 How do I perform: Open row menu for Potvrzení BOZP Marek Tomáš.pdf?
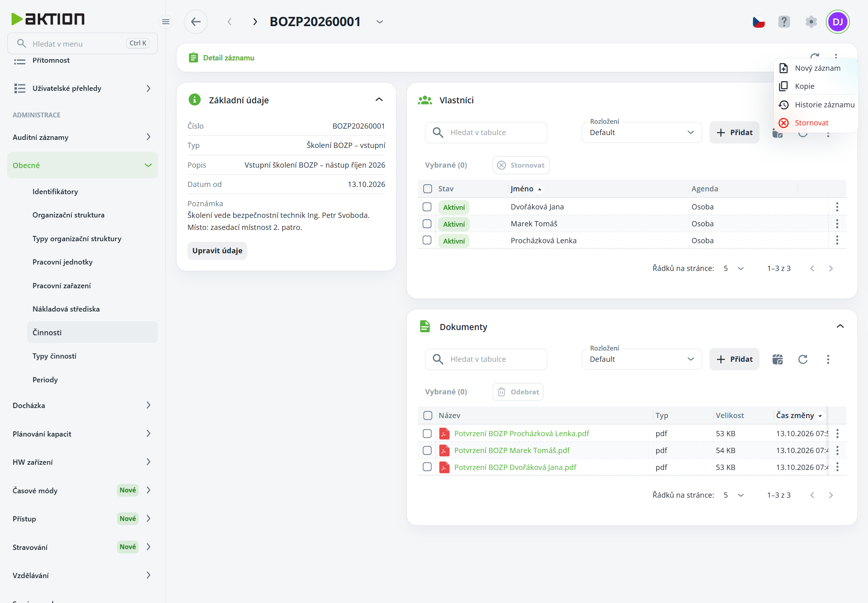click(837, 451)
